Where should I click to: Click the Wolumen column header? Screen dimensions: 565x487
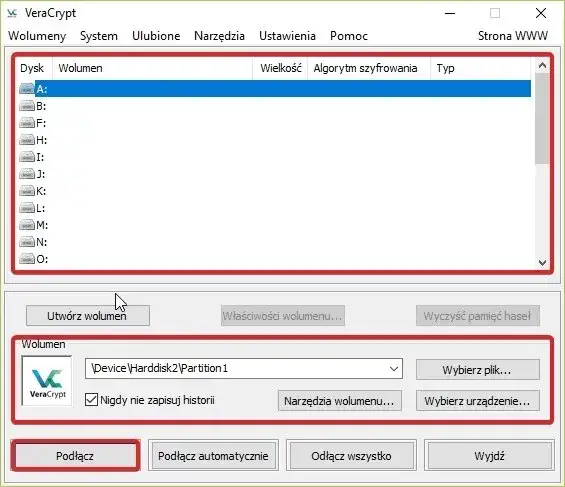(152, 68)
